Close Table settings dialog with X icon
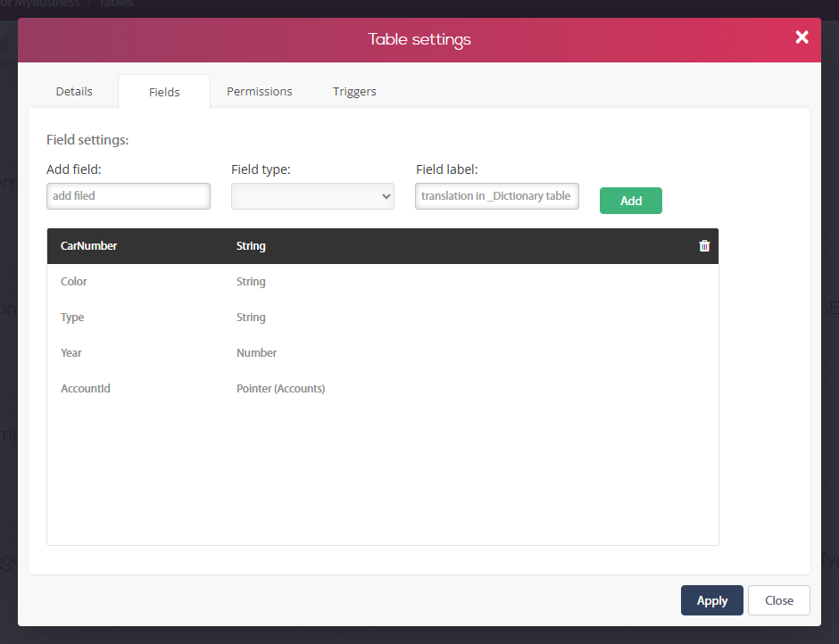Image resolution: width=839 pixels, height=644 pixels. pos(802,37)
